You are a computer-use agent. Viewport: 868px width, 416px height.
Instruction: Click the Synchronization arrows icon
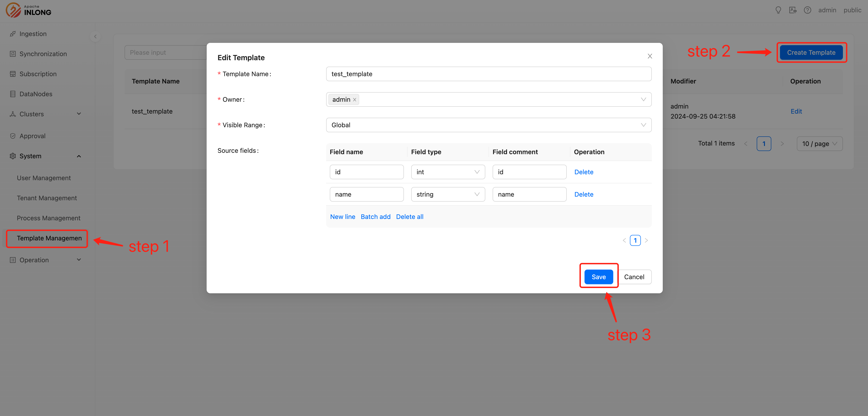tap(13, 54)
